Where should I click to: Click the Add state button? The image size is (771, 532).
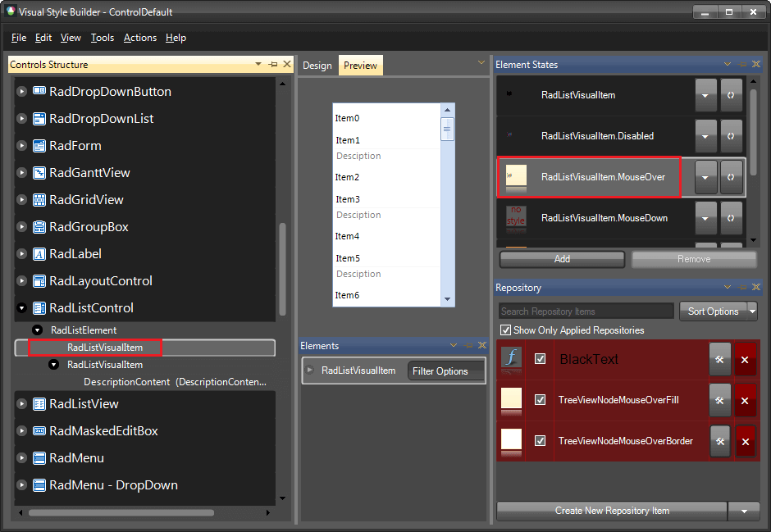[562, 259]
